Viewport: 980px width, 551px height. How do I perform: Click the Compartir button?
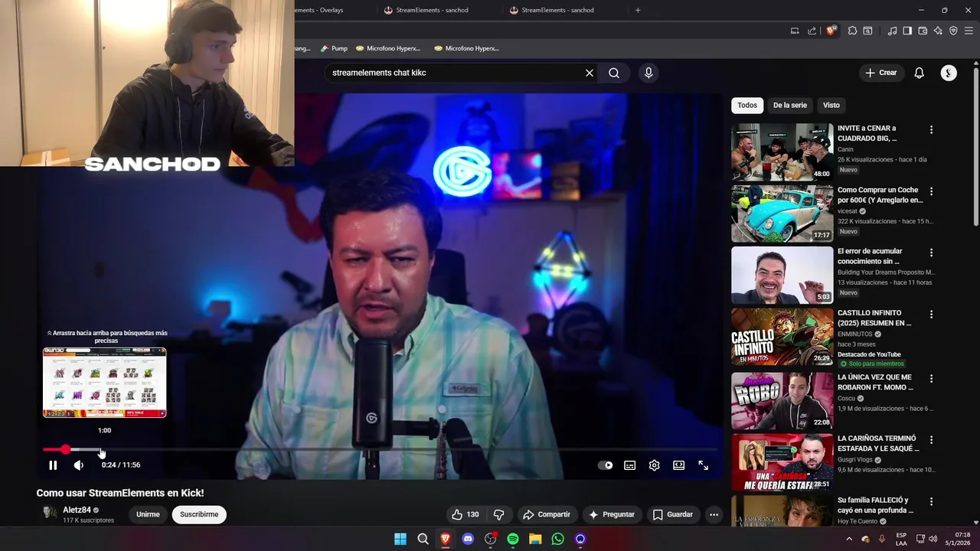[x=547, y=514]
